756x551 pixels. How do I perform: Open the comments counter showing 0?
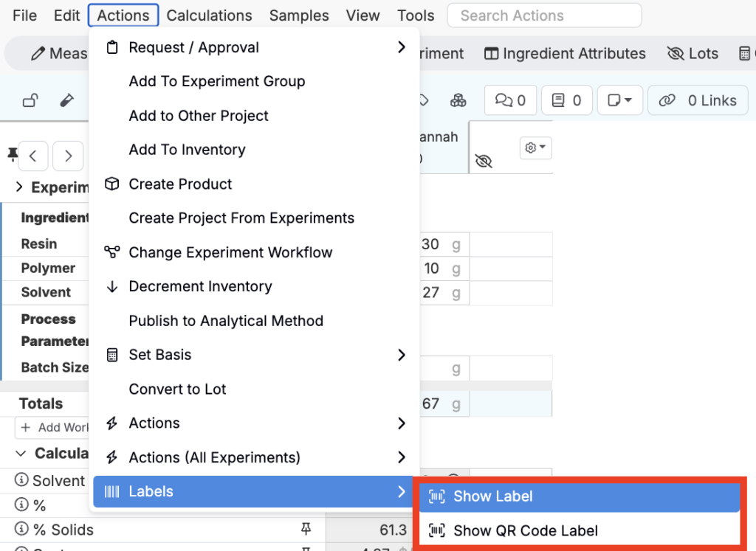click(x=509, y=101)
